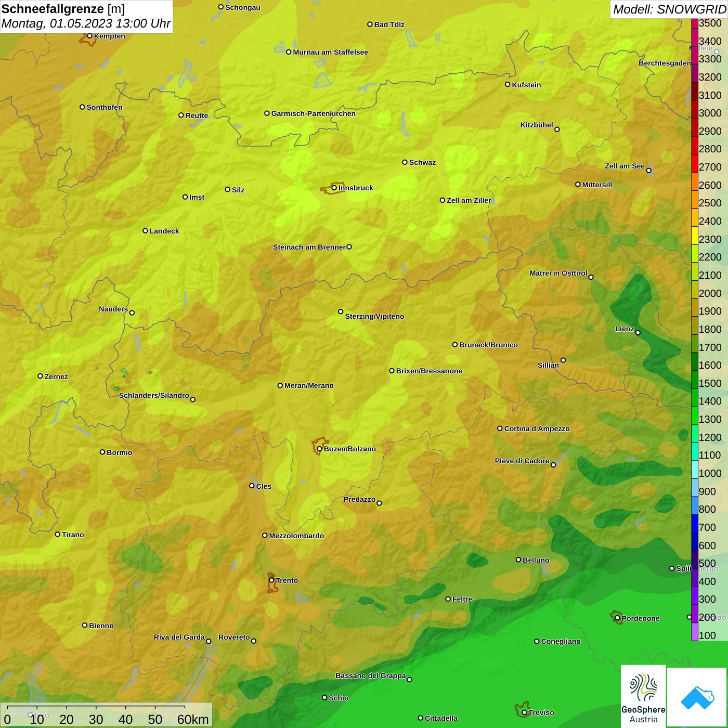728x728 pixels.
Task: Click the Steinach am Brenner label
Action: pos(309,247)
